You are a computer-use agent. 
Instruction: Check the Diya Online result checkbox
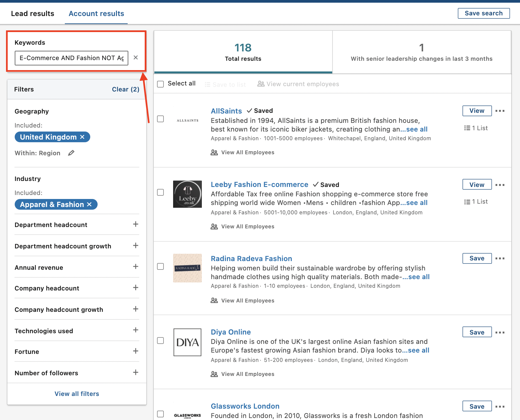click(x=160, y=341)
